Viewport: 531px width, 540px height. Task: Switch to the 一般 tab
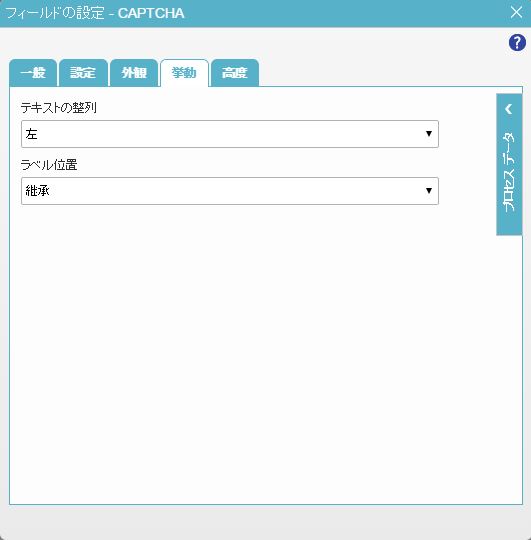[x=33, y=73]
